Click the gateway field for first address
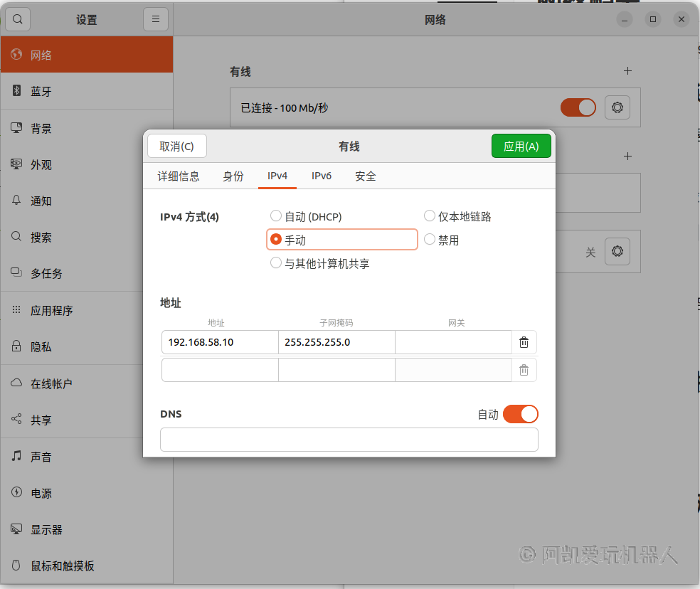 453,342
